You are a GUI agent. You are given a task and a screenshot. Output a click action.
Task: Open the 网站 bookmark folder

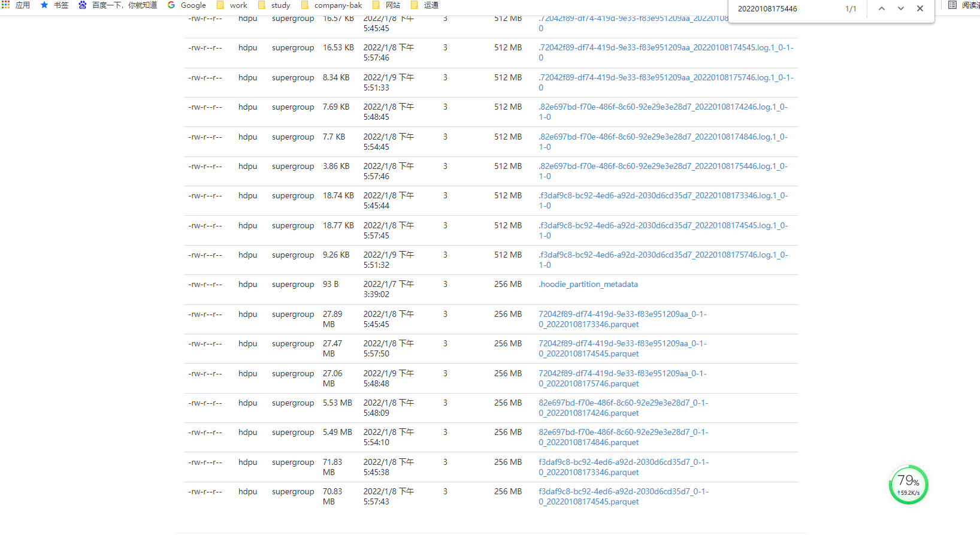386,5
